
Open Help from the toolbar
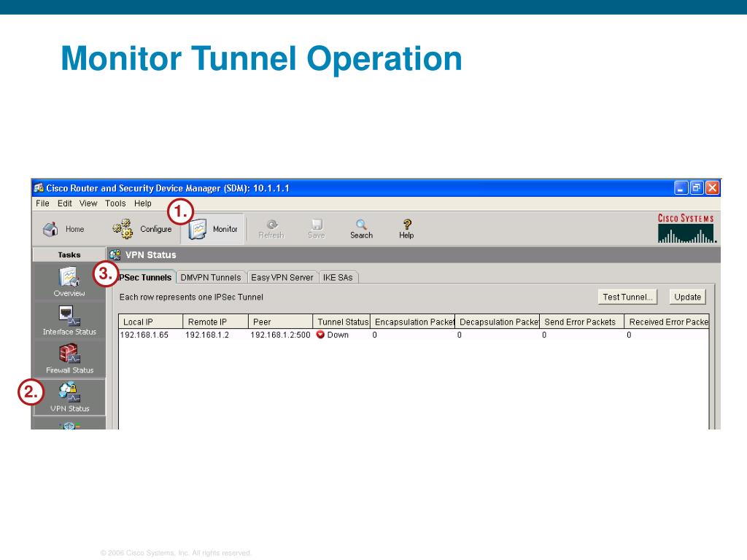point(406,229)
